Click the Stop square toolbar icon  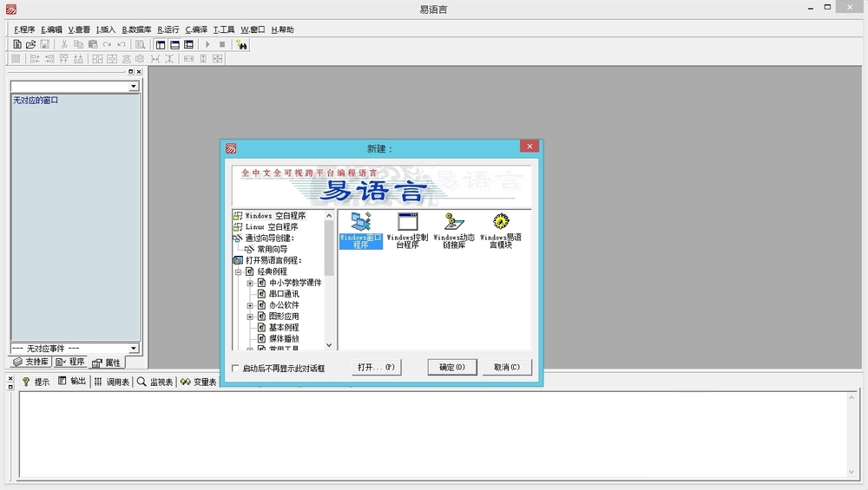222,44
